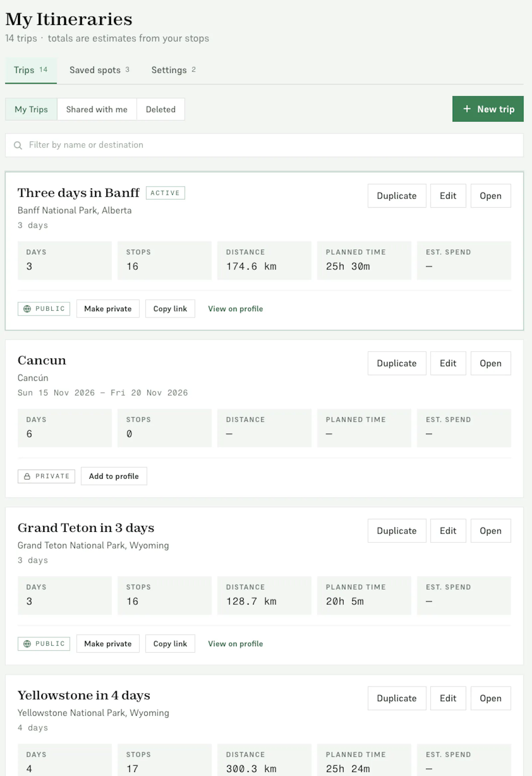Click the Cancun trip title
This screenshot has width=532, height=776.
click(x=42, y=360)
